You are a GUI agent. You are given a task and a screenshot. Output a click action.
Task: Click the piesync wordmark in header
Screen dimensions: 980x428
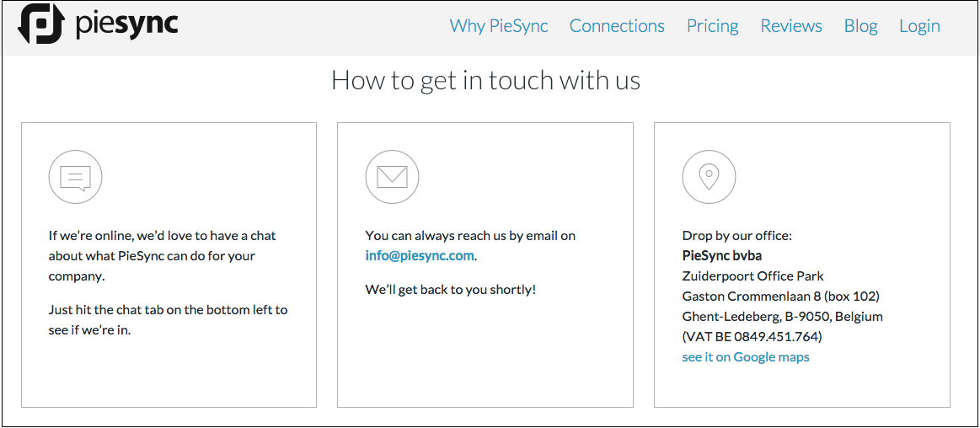point(126,25)
